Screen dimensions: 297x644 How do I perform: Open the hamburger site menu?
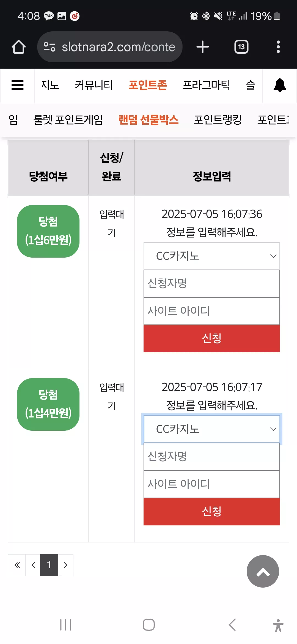(x=17, y=85)
